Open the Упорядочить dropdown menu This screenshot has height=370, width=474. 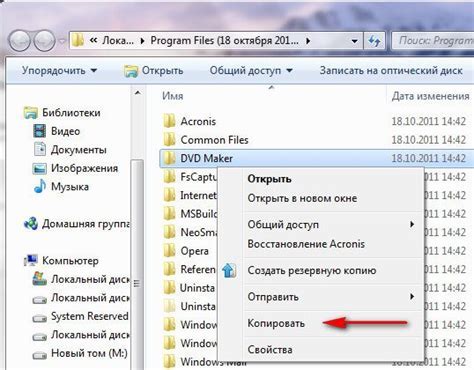click(x=59, y=71)
